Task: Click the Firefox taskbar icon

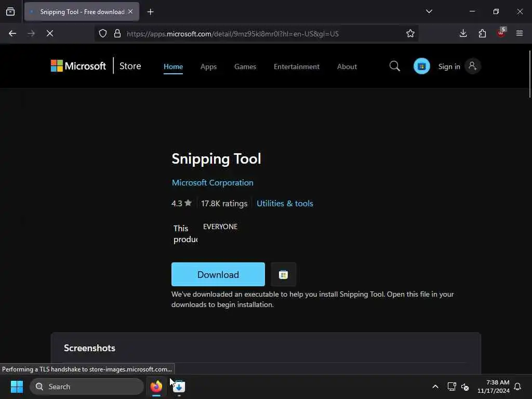Action: pyautogui.click(x=156, y=387)
